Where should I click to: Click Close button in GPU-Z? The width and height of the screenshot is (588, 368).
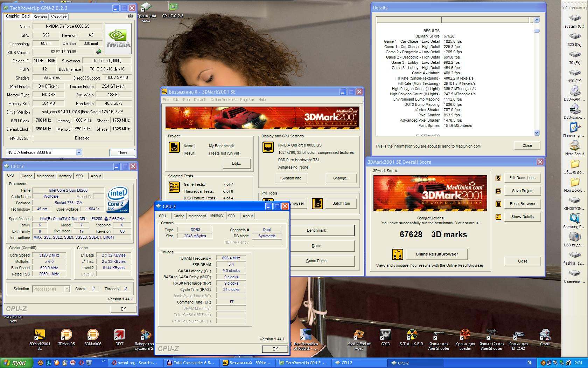[122, 153]
